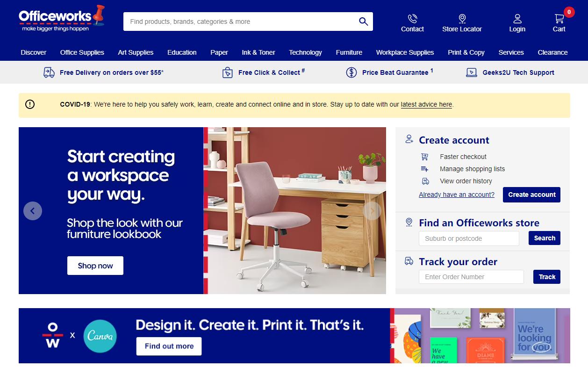Click the Faster checkout cart icon
Screen dimensions: 588x375
click(424, 157)
